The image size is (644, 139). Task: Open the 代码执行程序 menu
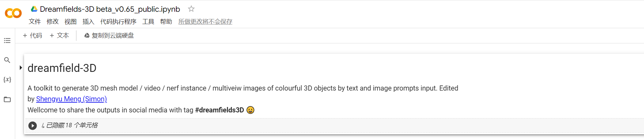[x=118, y=22]
